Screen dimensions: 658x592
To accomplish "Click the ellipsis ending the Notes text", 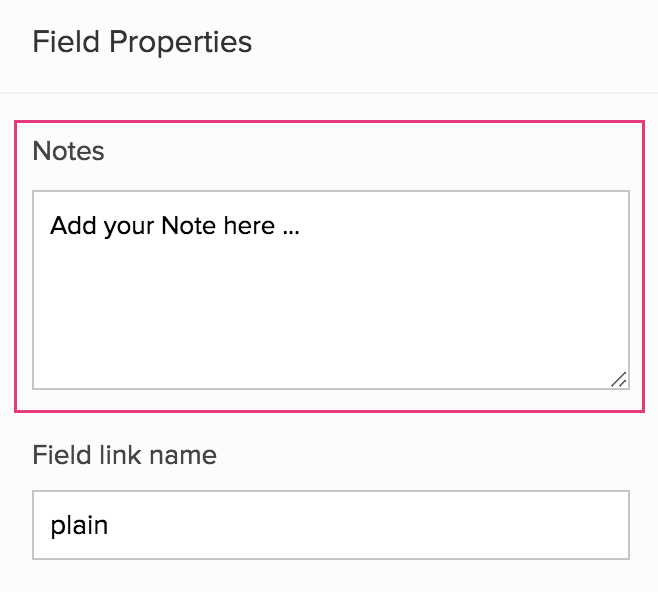I will (291, 228).
